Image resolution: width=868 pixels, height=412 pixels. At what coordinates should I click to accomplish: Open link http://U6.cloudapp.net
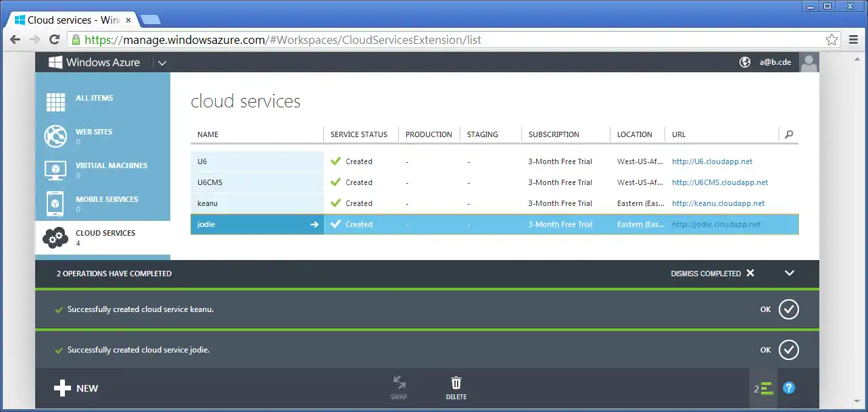coord(712,161)
